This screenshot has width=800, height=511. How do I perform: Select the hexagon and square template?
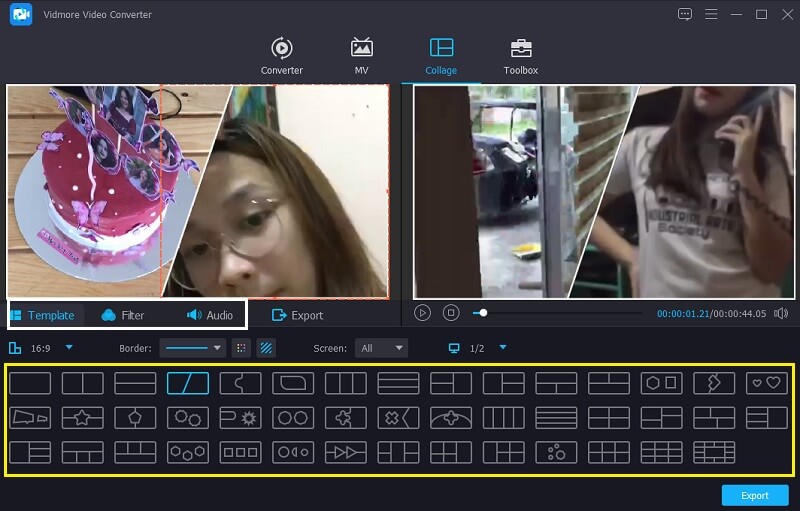coord(661,383)
